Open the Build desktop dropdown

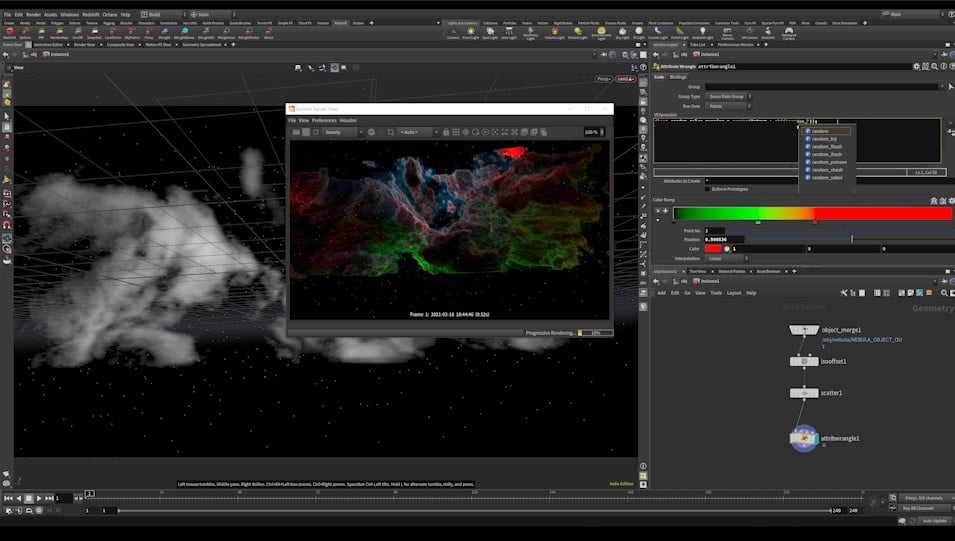click(x=163, y=14)
